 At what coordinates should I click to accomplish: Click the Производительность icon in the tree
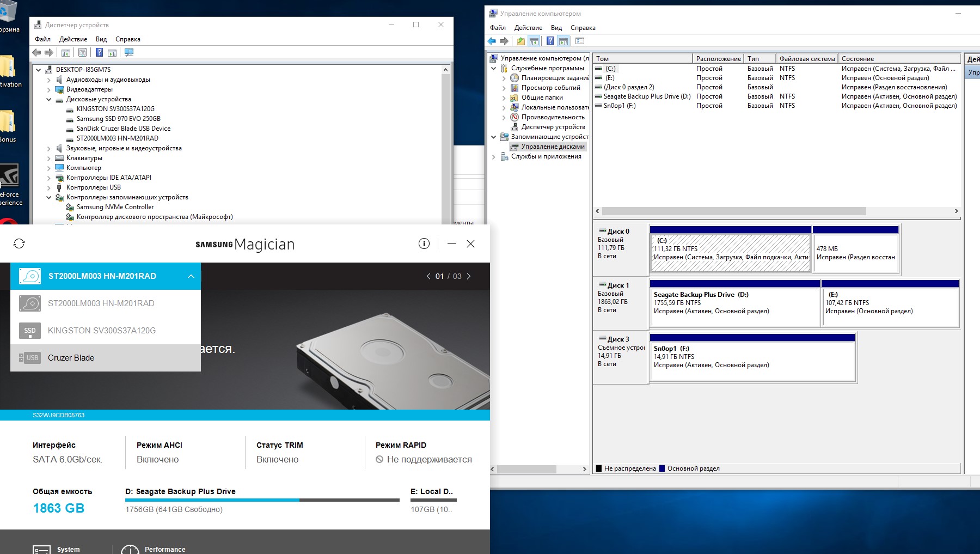click(x=514, y=117)
